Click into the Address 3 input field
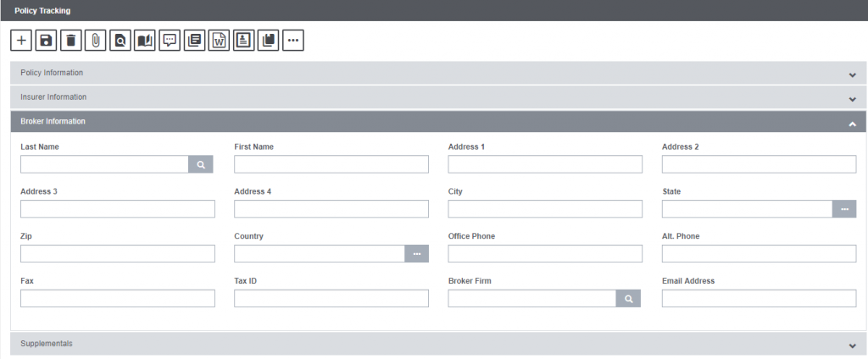Image resolution: width=868 pixels, height=359 pixels. click(118, 209)
